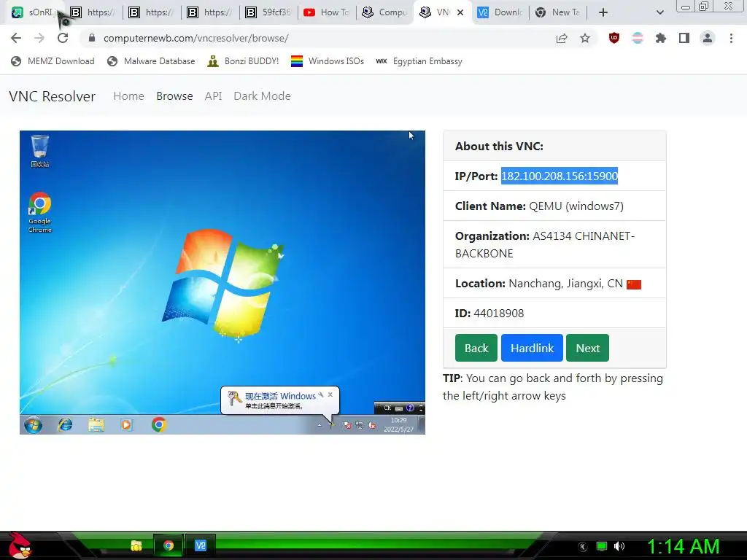This screenshot has width=747, height=560.
Task: Bookmark this page with the star icon
Action: tap(585, 39)
